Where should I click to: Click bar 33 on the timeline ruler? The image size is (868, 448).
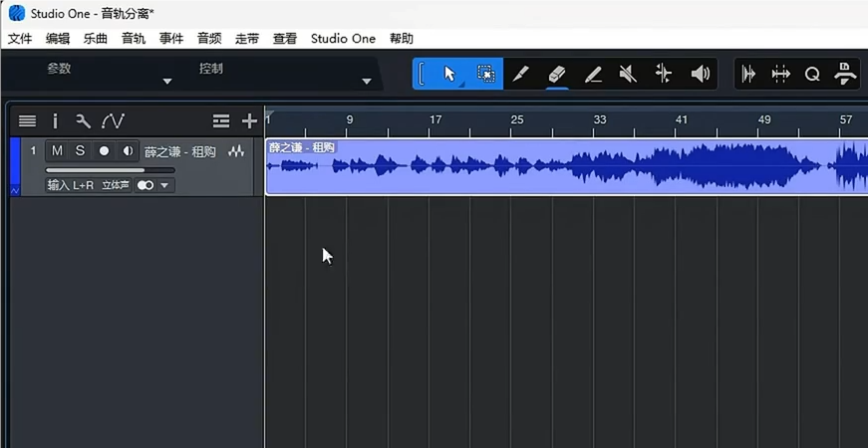click(600, 119)
